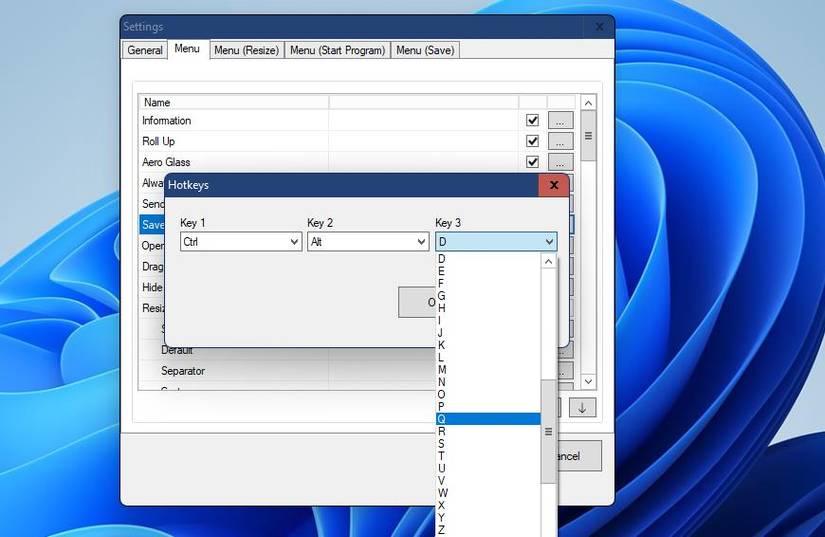
Task: Choose J in Key 3 list
Action: click(489, 333)
